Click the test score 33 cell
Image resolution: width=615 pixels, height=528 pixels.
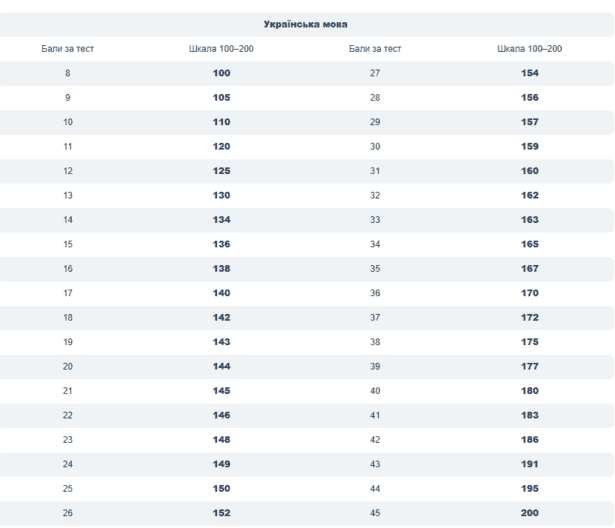coord(375,220)
